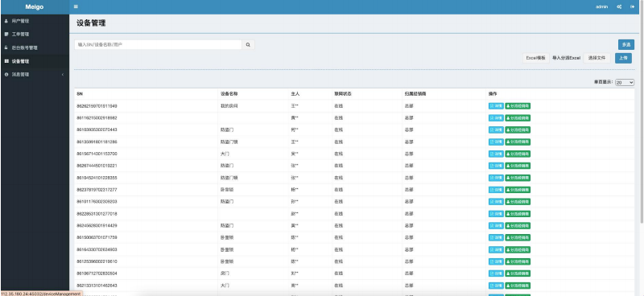The width and height of the screenshot is (644, 296).
Task: Click 选择文件 to choose a file
Action: click(x=597, y=58)
